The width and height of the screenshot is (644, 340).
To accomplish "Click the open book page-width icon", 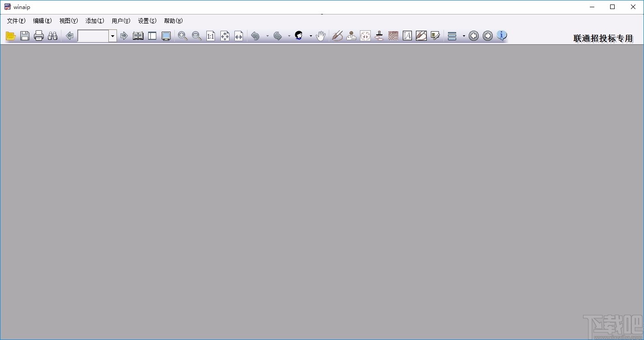I will [x=138, y=36].
